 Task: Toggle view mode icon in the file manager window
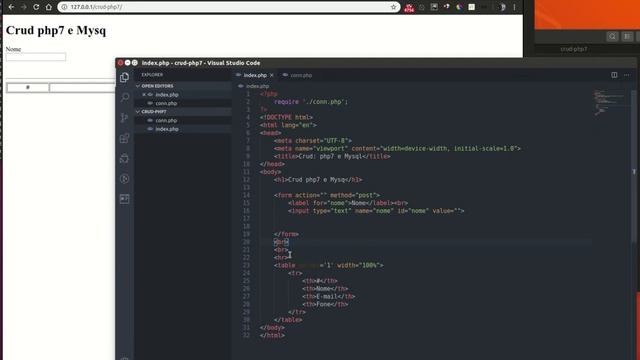point(627,37)
